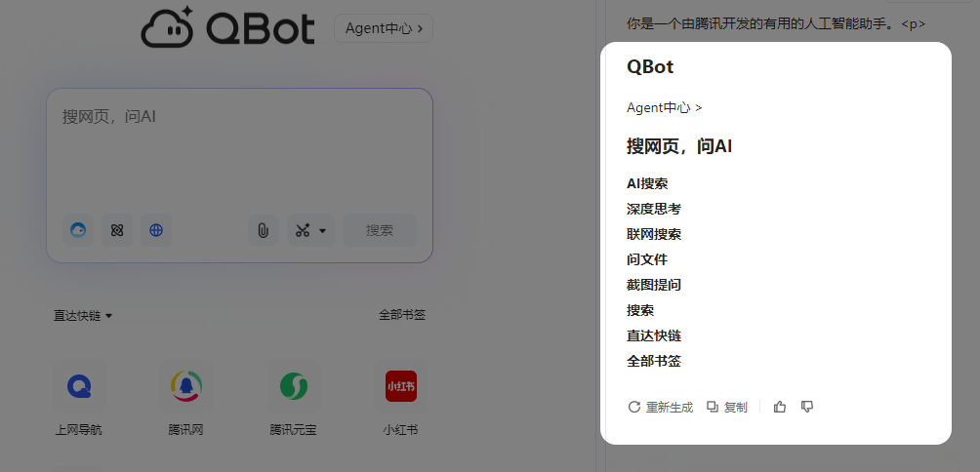
Task: Open the Agent中心 button beside the QBot logo
Action: click(x=383, y=28)
